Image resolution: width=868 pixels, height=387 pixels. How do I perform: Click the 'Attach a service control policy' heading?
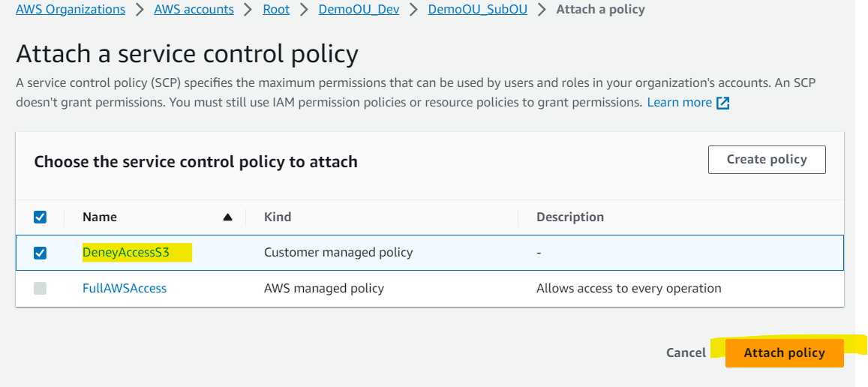[x=187, y=54]
